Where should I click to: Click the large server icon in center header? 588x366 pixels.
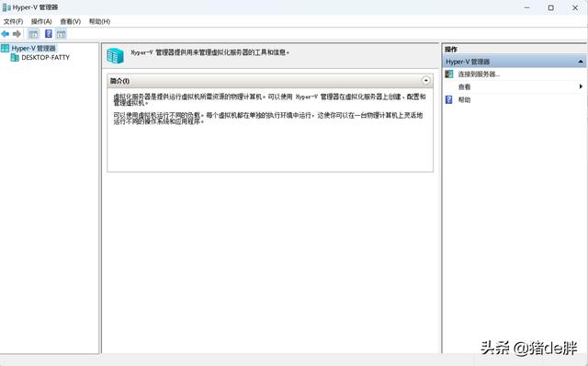(x=115, y=56)
